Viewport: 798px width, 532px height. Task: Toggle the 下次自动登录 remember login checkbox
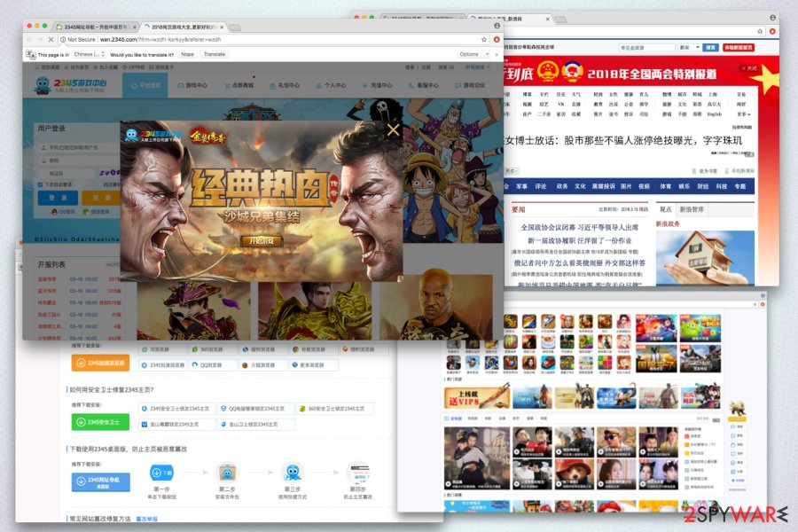coord(40,184)
